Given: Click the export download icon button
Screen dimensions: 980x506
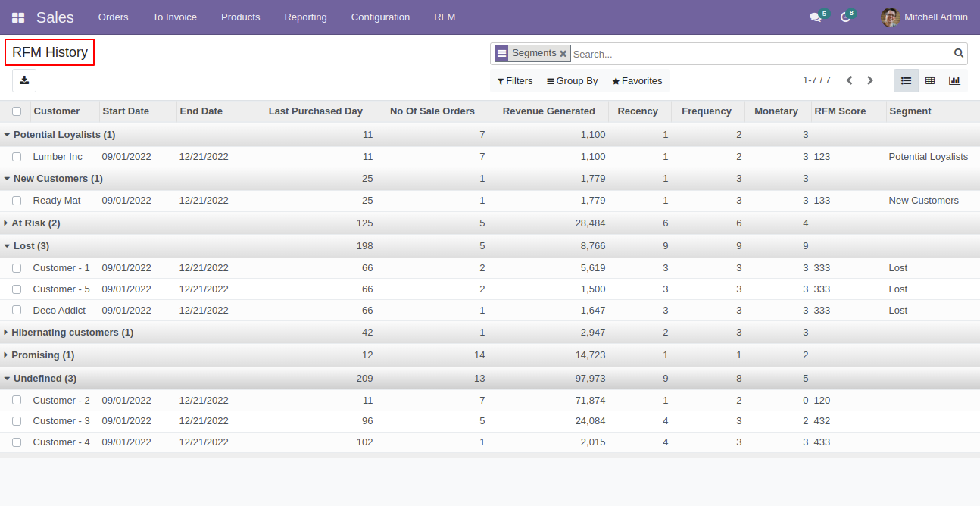Looking at the screenshot, I should pyautogui.click(x=24, y=80).
